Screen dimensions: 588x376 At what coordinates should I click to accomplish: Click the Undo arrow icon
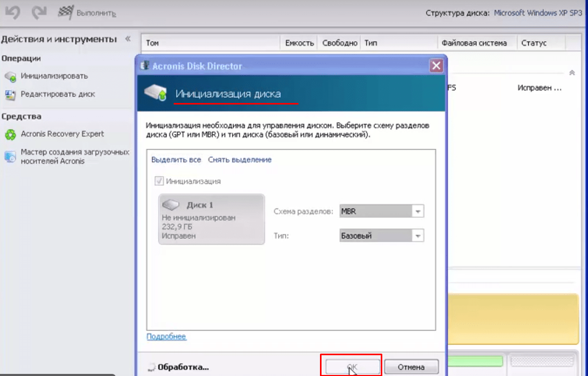[x=12, y=12]
